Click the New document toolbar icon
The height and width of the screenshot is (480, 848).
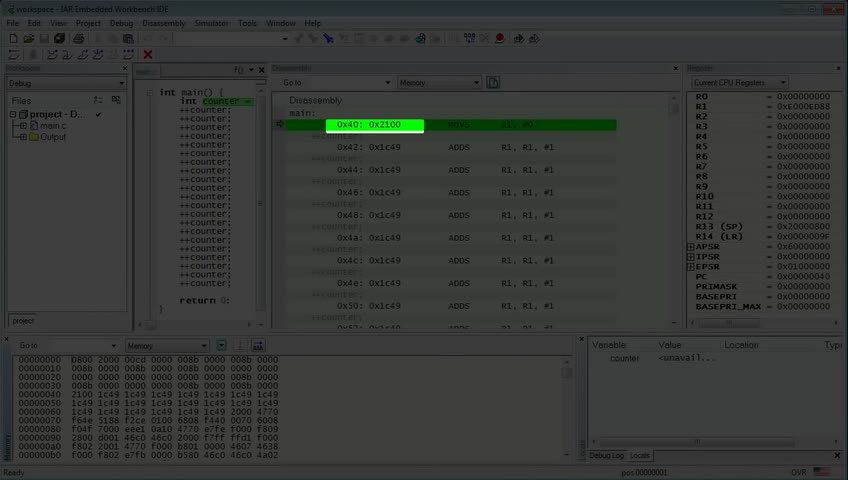point(14,38)
